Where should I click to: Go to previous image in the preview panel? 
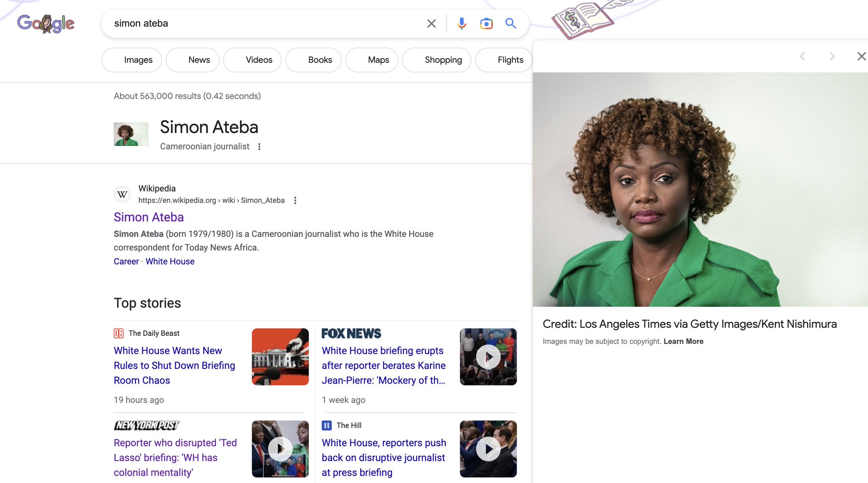(802, 56)
